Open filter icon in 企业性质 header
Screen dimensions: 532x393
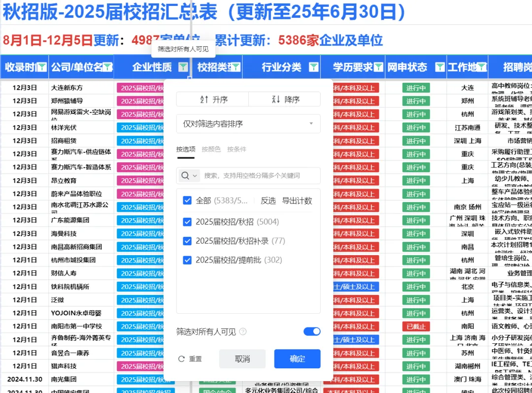[183, 67]
